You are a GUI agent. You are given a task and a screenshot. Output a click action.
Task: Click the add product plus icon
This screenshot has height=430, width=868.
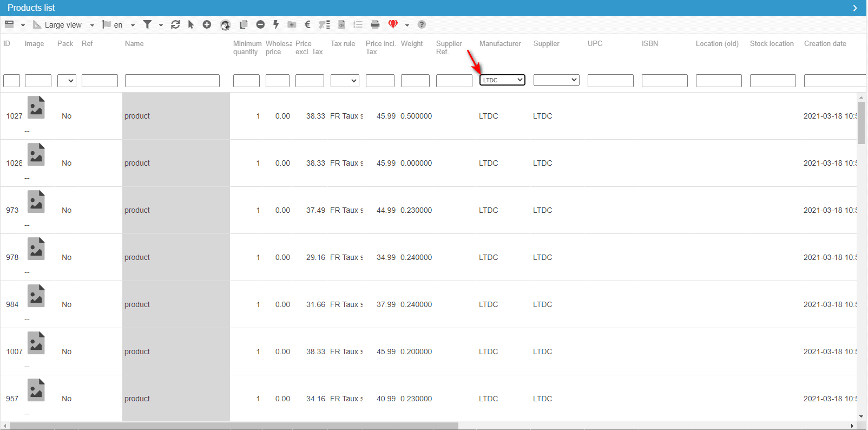tap(207, 24)
